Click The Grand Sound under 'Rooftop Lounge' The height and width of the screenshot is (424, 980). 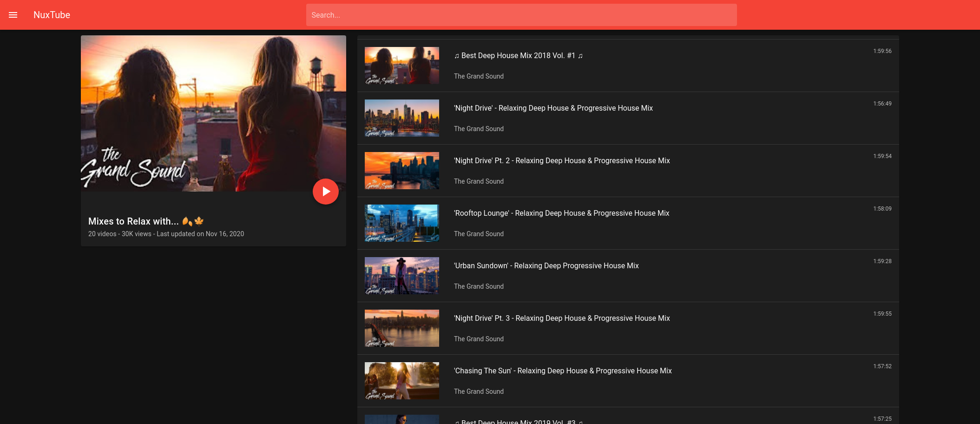[479, 234]
